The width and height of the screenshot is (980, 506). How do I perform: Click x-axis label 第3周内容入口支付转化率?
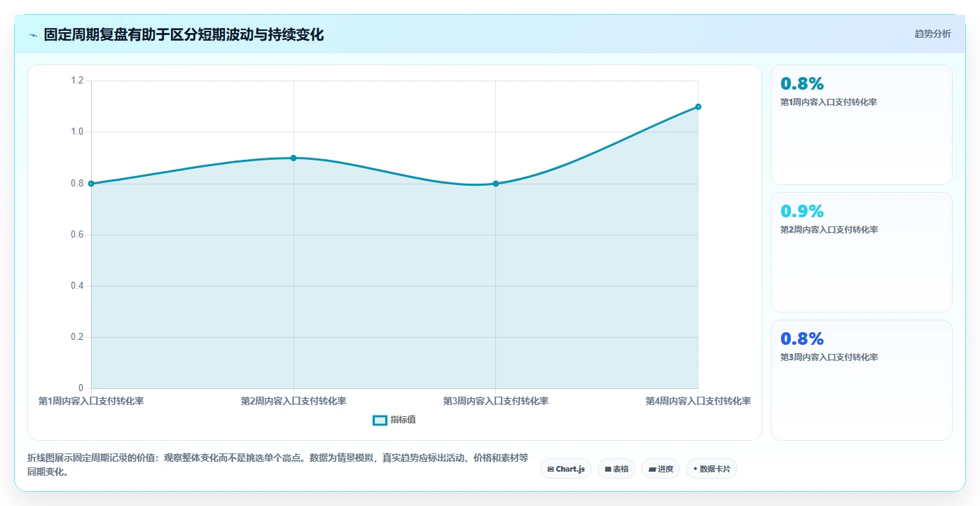(496, 401)
